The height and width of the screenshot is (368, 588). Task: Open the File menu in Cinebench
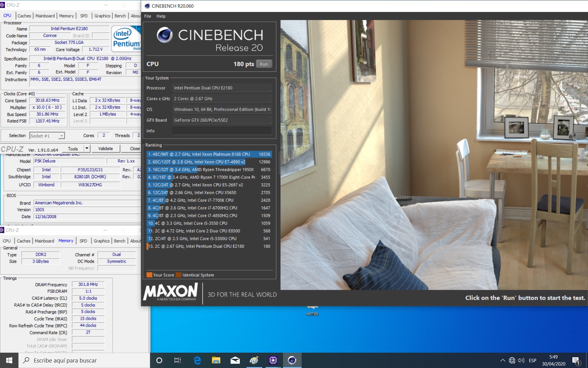click(148, 16)
